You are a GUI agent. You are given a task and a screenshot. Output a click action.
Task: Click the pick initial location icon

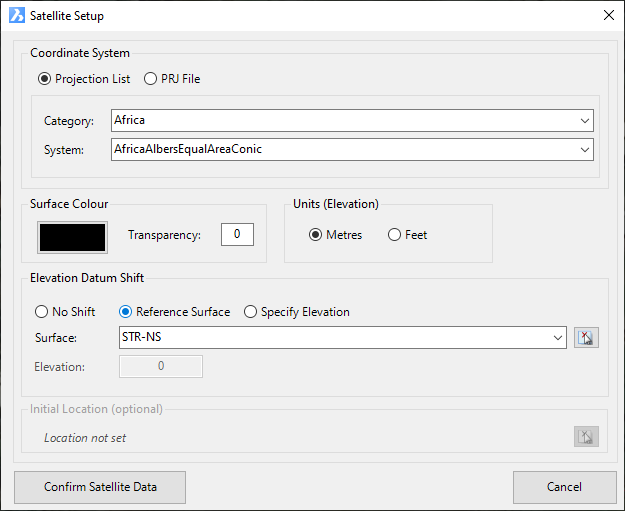586,436
